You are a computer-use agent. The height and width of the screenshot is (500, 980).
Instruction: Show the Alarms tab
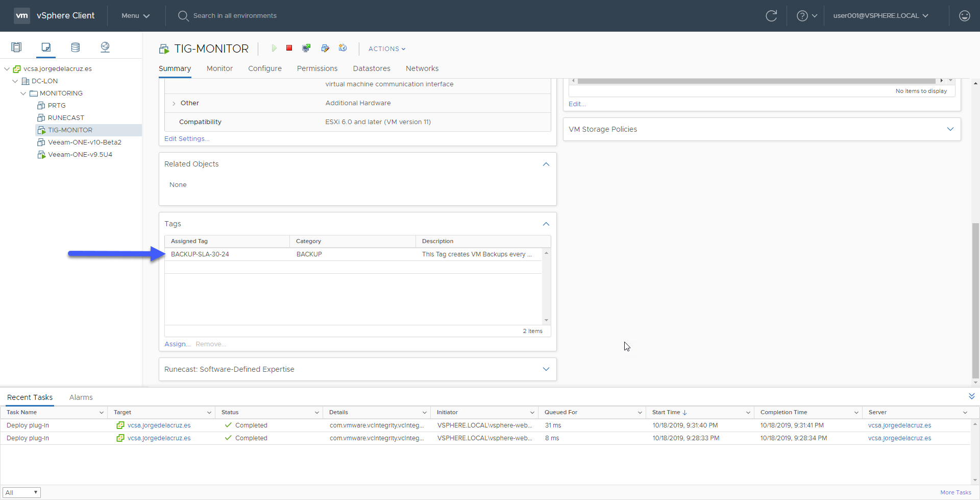click(81, 397)
